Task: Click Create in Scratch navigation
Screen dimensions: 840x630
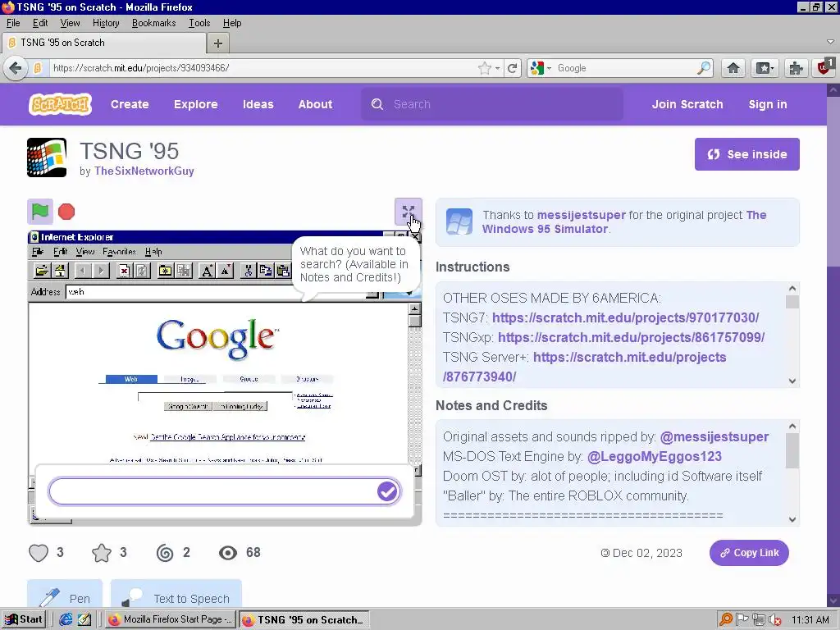Action: point(130,104)
